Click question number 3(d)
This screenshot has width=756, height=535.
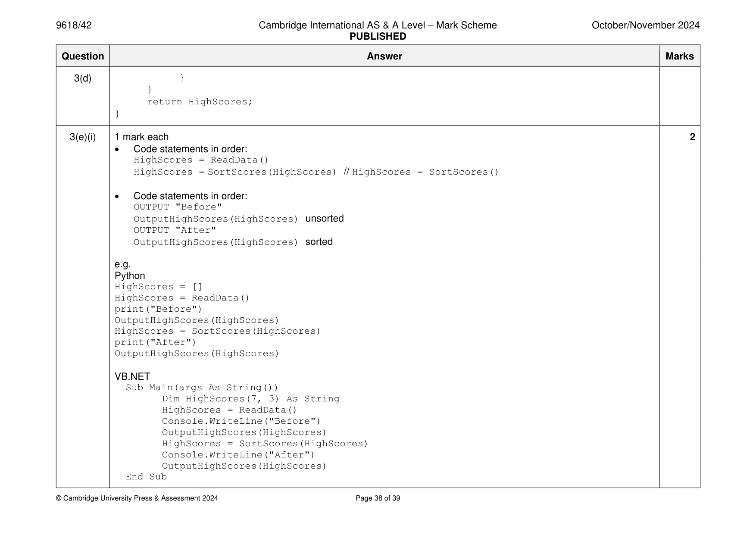pyautogui.click(x=83, y=78)
